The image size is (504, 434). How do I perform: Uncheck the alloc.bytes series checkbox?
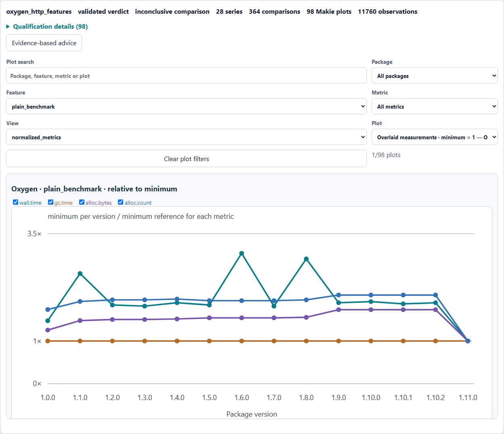click(82, 202)
